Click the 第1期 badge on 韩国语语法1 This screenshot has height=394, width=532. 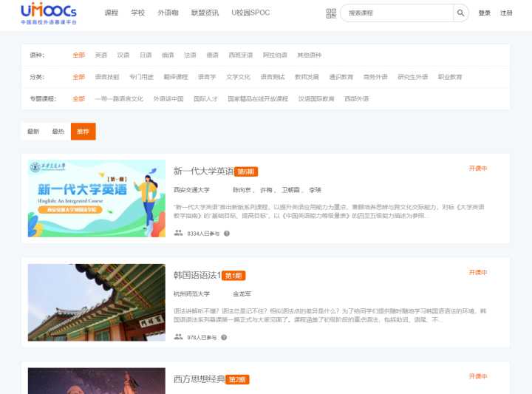click(x=233, y=276)
